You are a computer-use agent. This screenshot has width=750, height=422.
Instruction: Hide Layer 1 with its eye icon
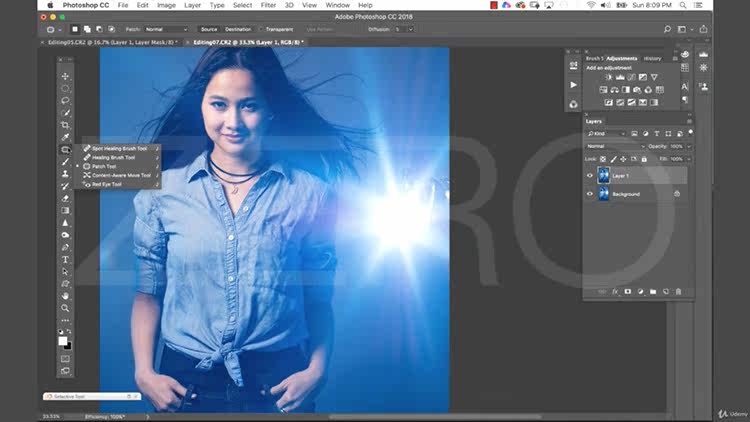point(590,176)
